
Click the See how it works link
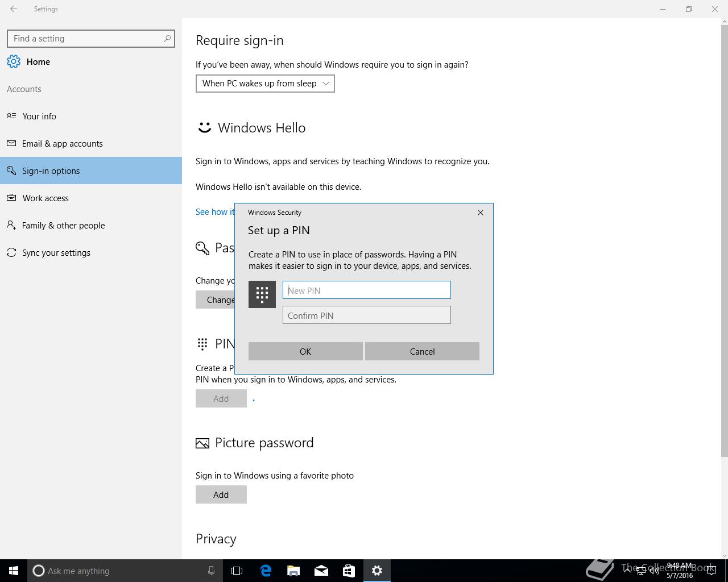(215, 211)
